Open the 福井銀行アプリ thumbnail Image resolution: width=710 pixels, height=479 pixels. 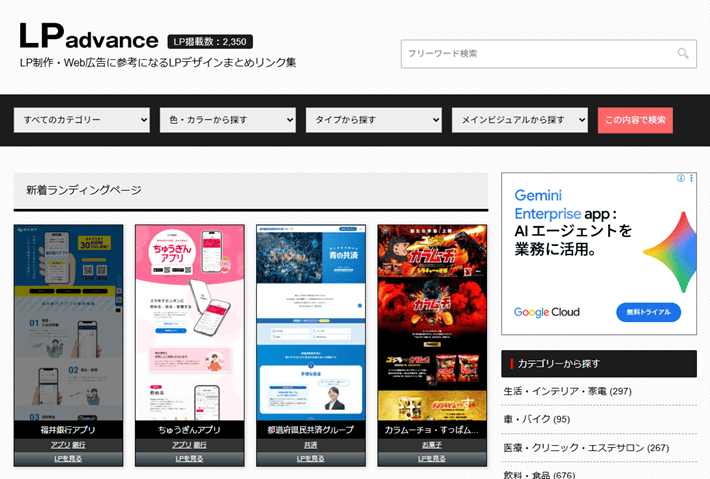(68, 322)
